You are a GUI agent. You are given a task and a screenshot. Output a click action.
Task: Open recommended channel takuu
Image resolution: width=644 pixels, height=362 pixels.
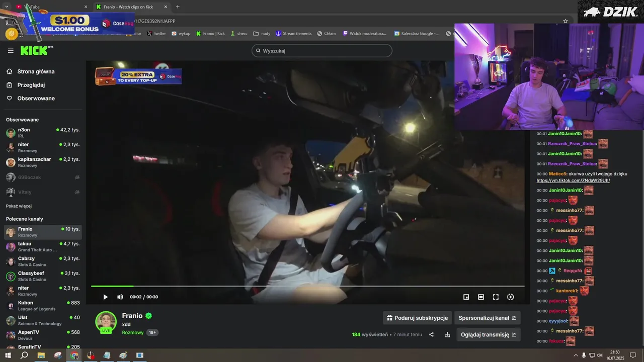click(43, 246)
